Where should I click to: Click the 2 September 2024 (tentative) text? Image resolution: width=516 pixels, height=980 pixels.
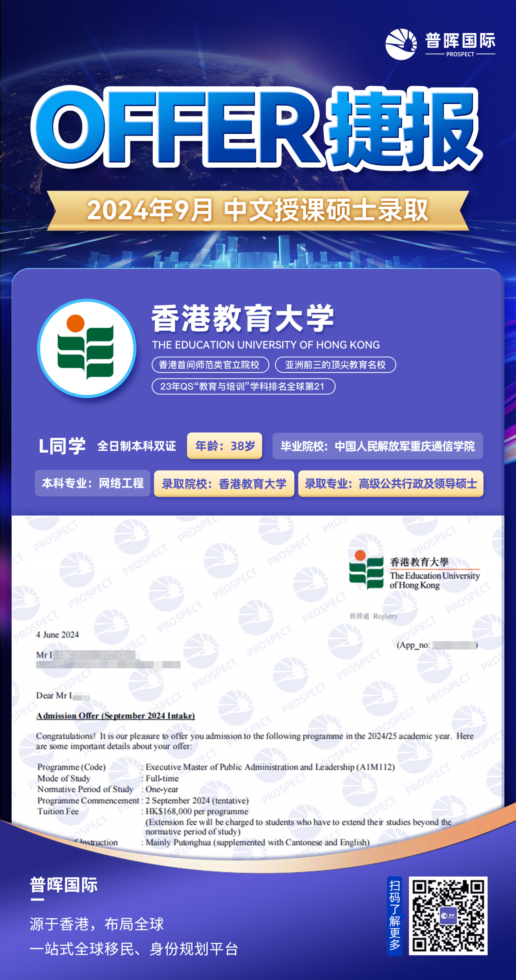coord(197,800)
